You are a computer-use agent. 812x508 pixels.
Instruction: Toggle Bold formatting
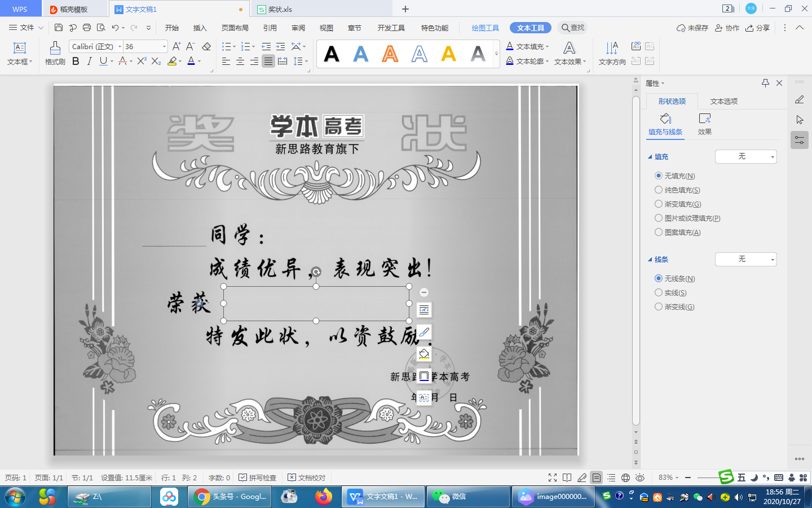(x=76, y=61)
